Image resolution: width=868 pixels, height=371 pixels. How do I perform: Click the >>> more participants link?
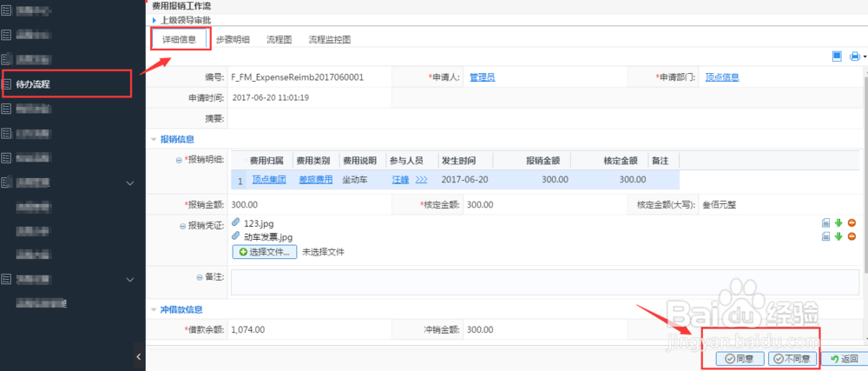[x=422, y=179]
